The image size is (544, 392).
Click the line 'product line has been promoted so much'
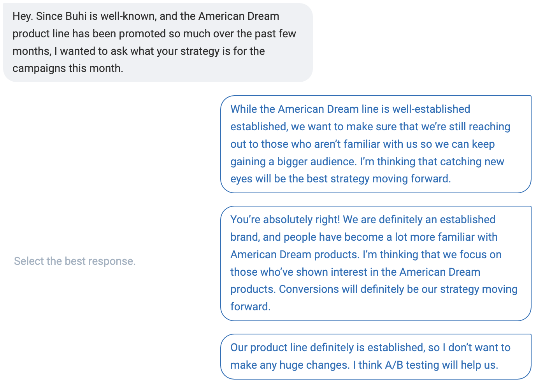tap(154, 34)
